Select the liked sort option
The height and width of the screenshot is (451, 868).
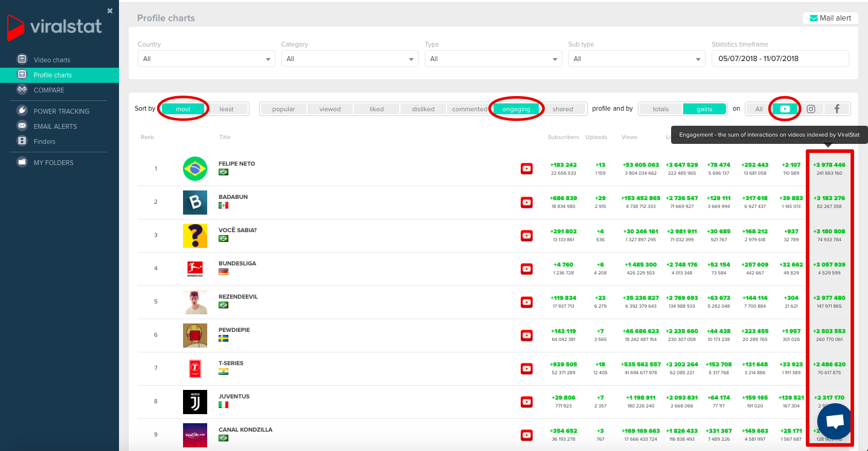click(x=376, y=109)
